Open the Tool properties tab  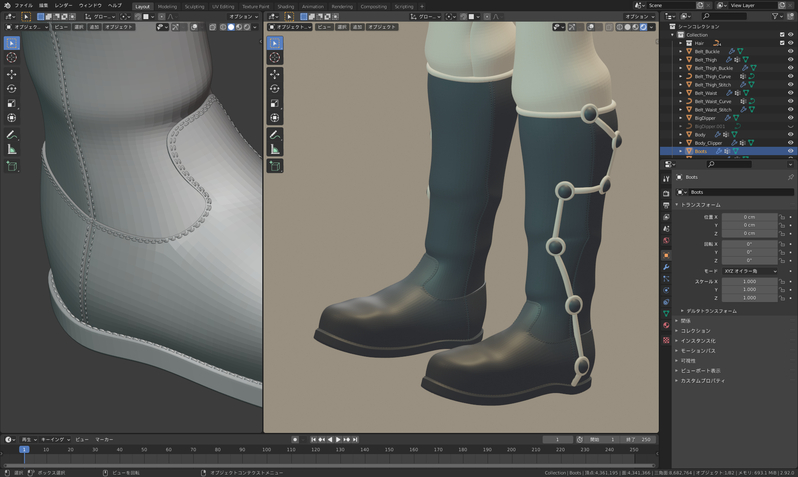pos(666,179)
